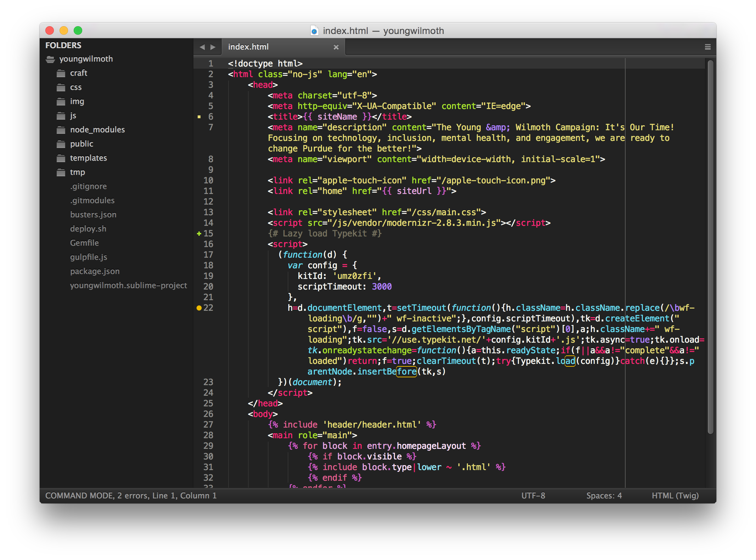Image resolution: width=756 pixels, height=560 pixels.
Task: Go to next tab with right arrow
Action: coord(213,47)
